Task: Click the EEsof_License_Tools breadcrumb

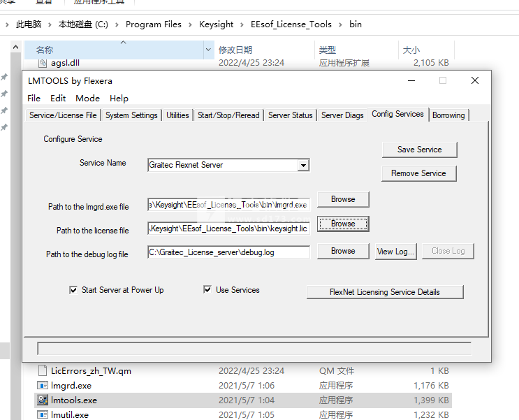Action: tap(291, 24)
